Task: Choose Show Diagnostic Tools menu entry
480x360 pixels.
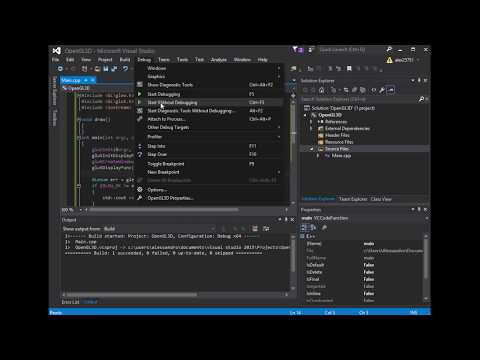Action: pyautogui.click(x=209, y=85)
